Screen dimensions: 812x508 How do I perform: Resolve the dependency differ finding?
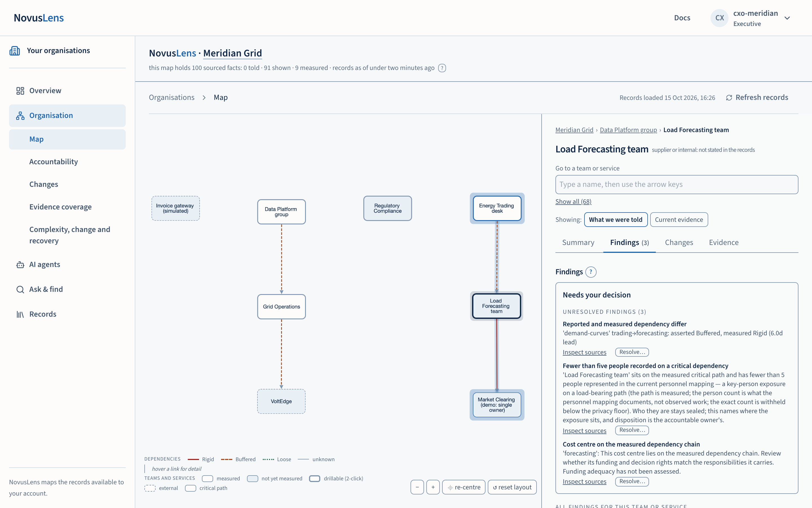[x=632, y=352]
